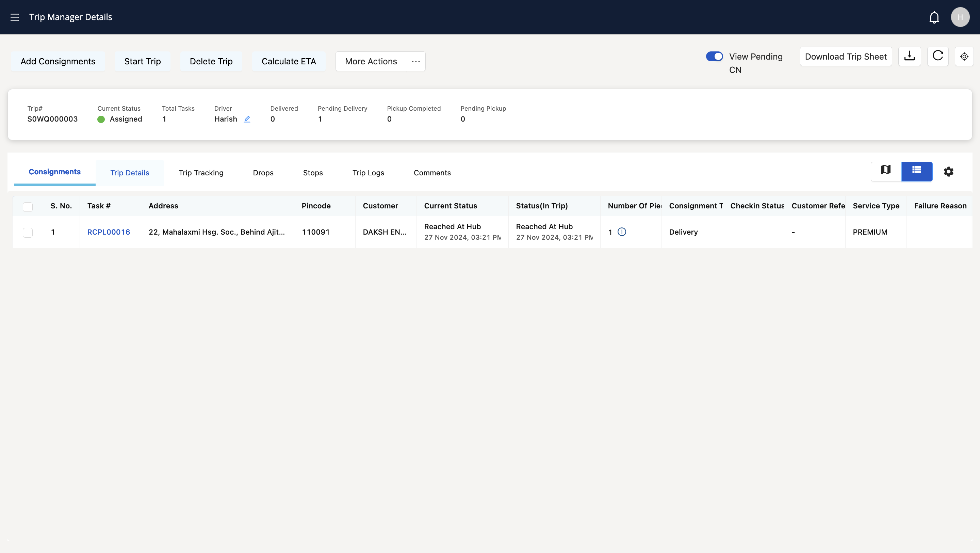The width and height of the screenshot is (980, 553).
Task: Toggle View Pending CN switch
Action: pos(714,56)
